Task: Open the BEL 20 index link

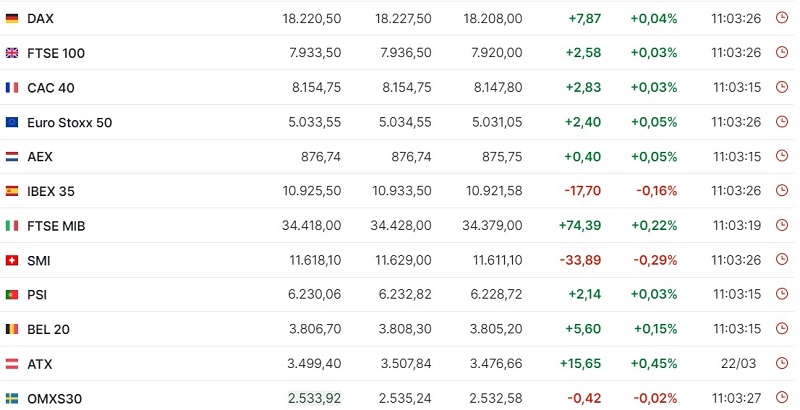Action: [x=48, y=329]
